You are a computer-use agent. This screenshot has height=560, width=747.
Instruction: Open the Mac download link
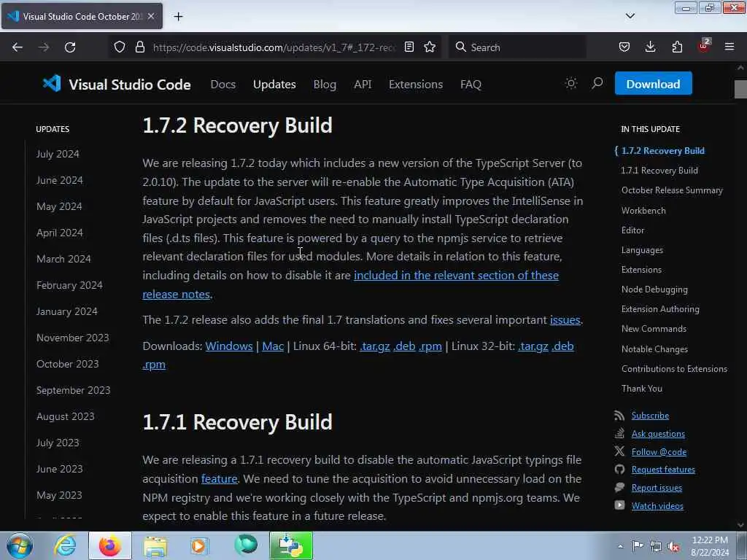click(273, 346)
